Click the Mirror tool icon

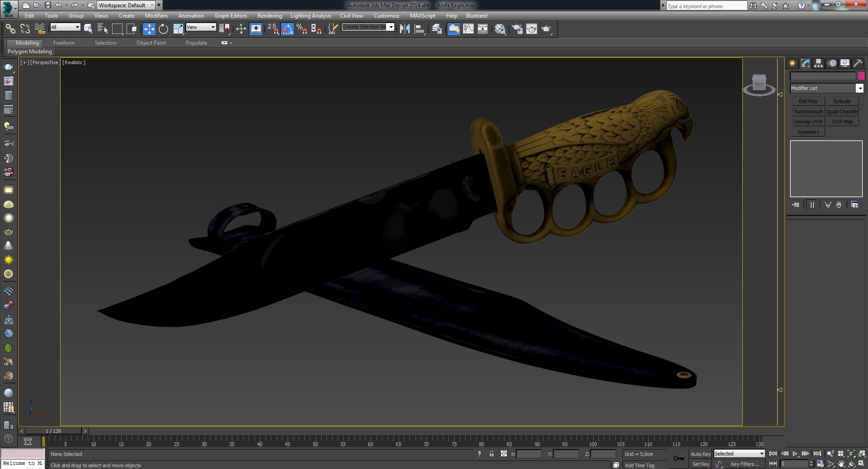405,29
